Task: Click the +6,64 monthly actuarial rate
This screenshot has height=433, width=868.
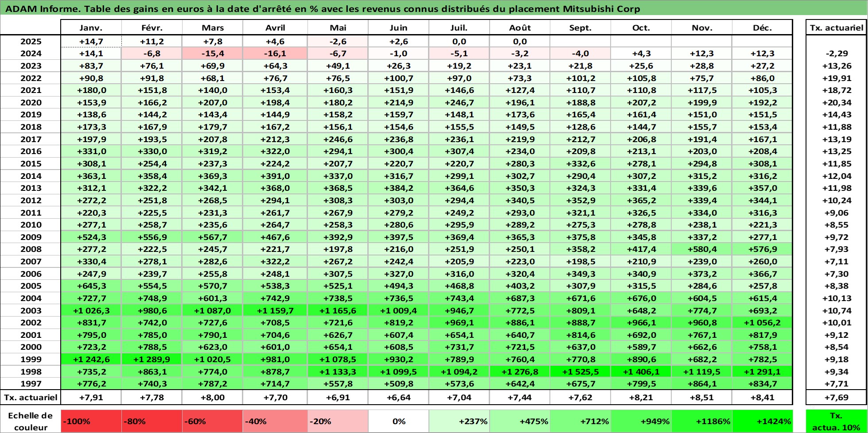Action: tap(398, 398)
